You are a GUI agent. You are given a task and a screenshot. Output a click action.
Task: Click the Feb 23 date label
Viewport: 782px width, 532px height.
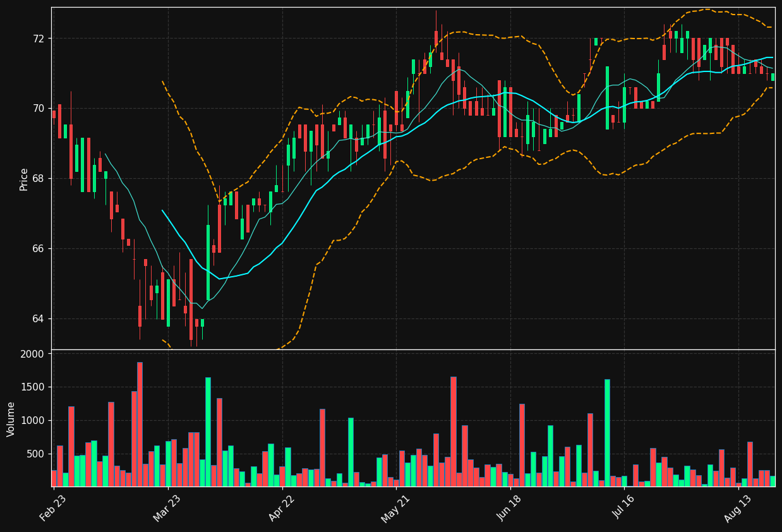tap(53, 507)
